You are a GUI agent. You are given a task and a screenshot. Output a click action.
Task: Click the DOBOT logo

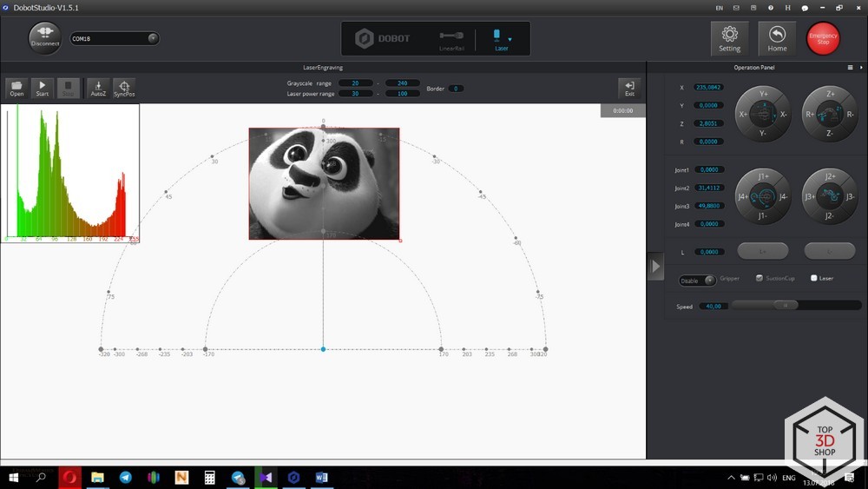click(383, 38)
